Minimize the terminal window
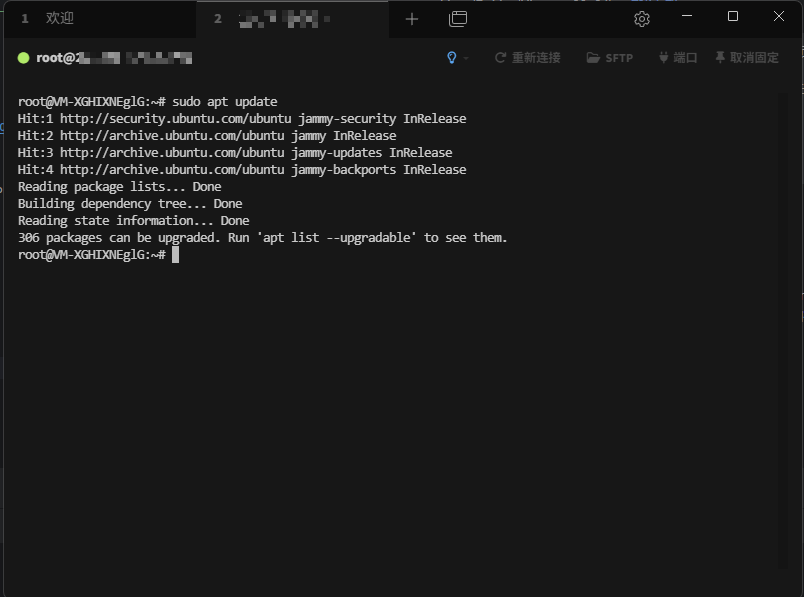Image resolution: width=804 pixels, height=597 pixels. click(687, 17)
